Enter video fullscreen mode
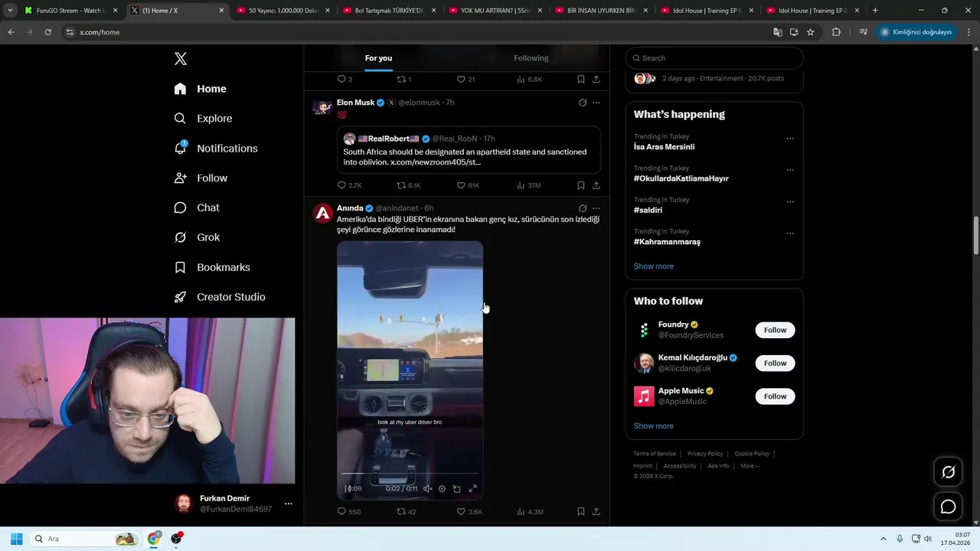This screenshot has height=551, width=980. (472, 488)
